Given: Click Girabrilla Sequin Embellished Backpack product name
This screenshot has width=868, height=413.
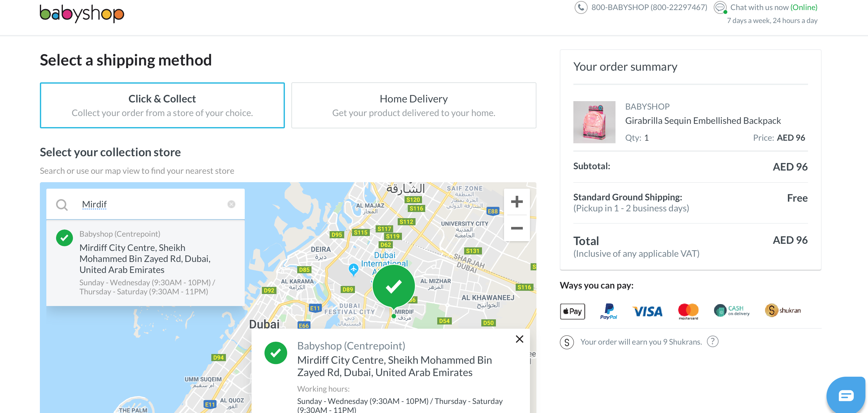Looking at the screenshot, I should 703,121.
